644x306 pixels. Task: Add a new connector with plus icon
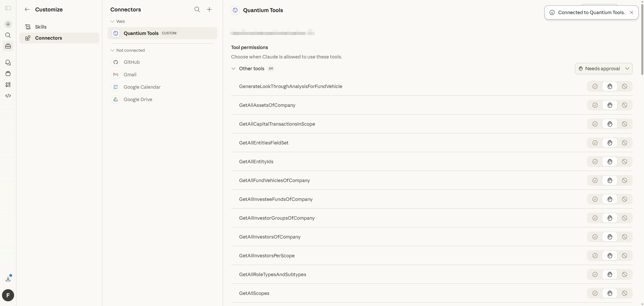pos(209,9)
